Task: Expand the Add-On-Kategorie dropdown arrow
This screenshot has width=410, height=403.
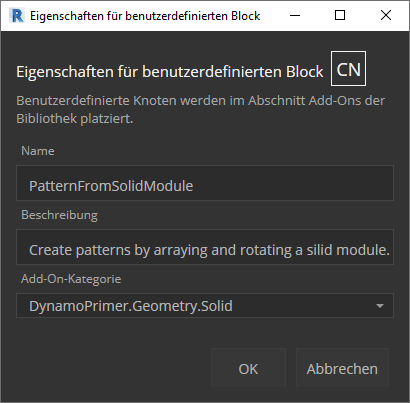Action: [380, 306]
